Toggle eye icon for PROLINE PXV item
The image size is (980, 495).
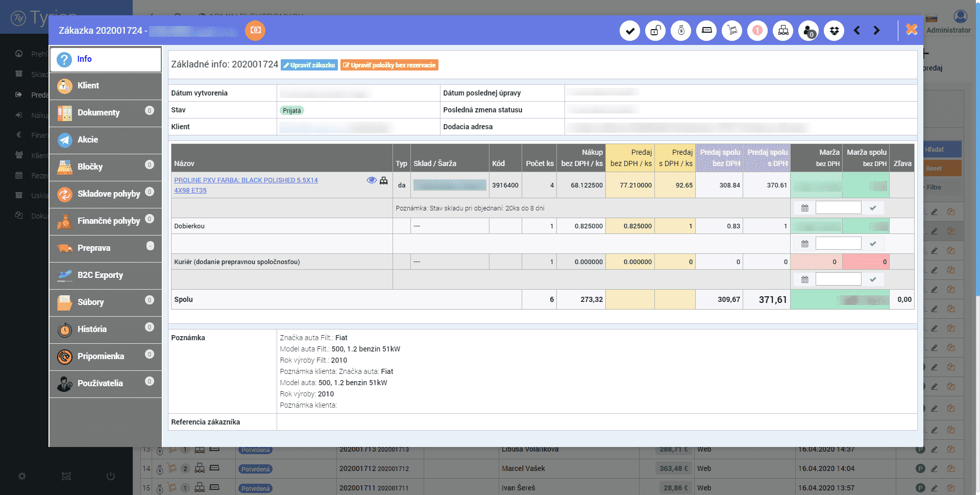(372, 180)
